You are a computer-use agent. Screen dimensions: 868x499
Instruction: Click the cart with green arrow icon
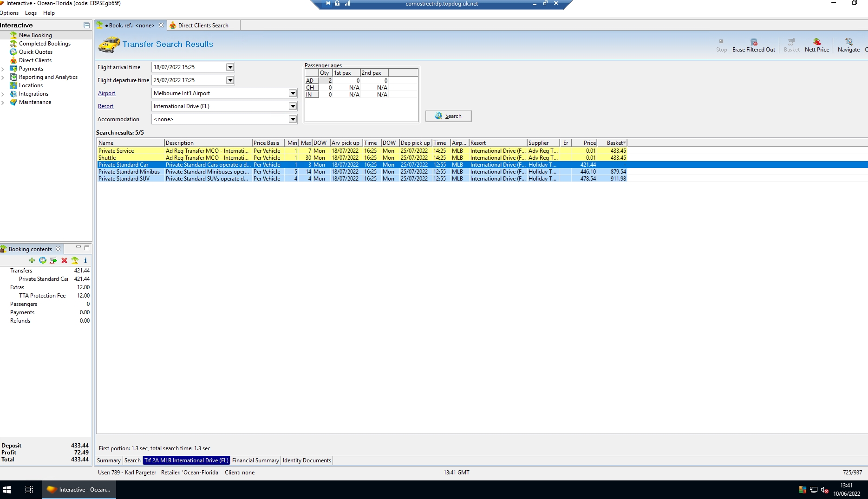point(53,260)
